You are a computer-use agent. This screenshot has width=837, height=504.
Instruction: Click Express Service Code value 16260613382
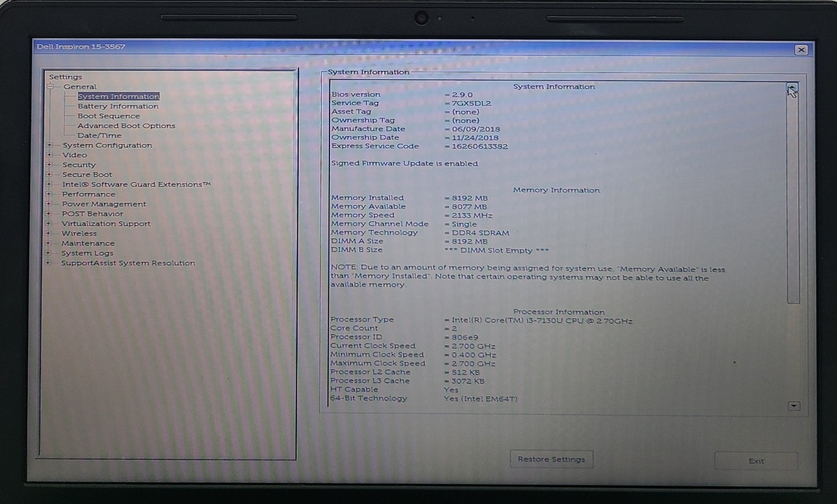point(480,146)
